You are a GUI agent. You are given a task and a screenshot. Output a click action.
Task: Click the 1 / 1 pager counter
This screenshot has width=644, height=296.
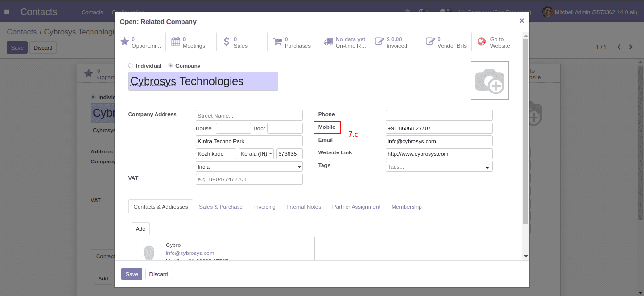click(601, 47)
